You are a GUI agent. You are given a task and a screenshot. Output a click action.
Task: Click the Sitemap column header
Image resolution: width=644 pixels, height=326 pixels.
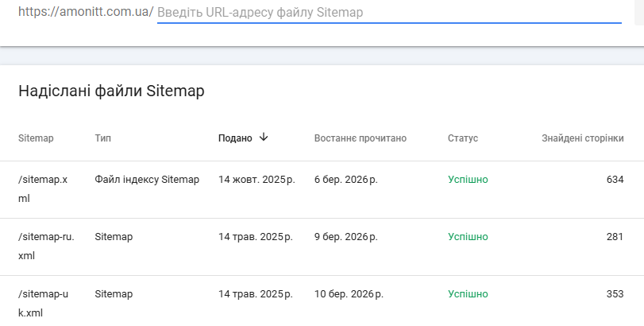[36, 138]
